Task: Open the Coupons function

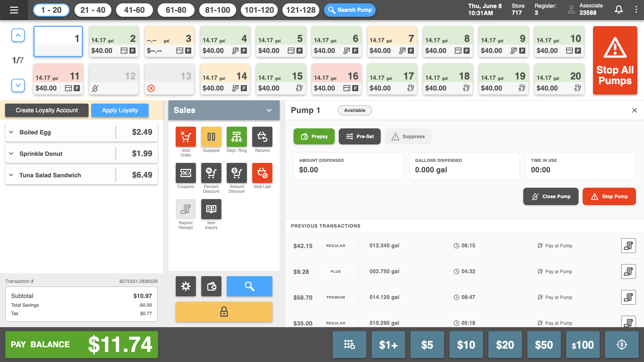Action: point(185,173)
